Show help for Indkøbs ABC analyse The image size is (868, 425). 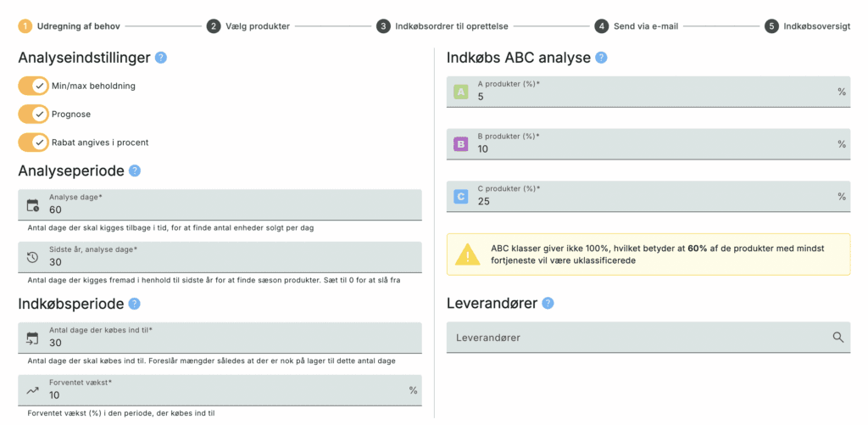point(601,58)
